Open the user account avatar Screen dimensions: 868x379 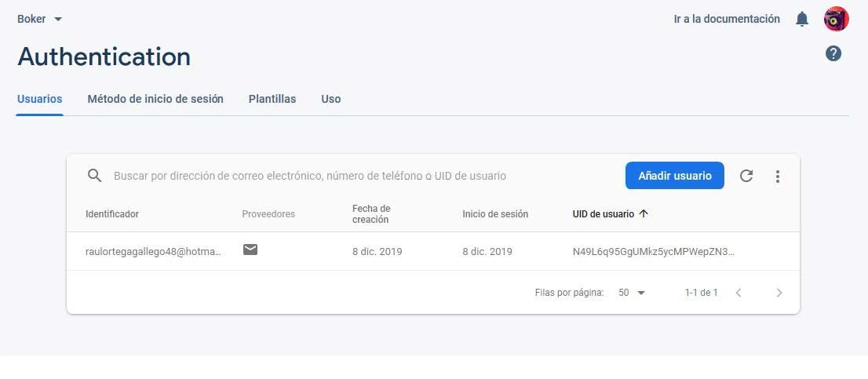(x=836, y=19)
